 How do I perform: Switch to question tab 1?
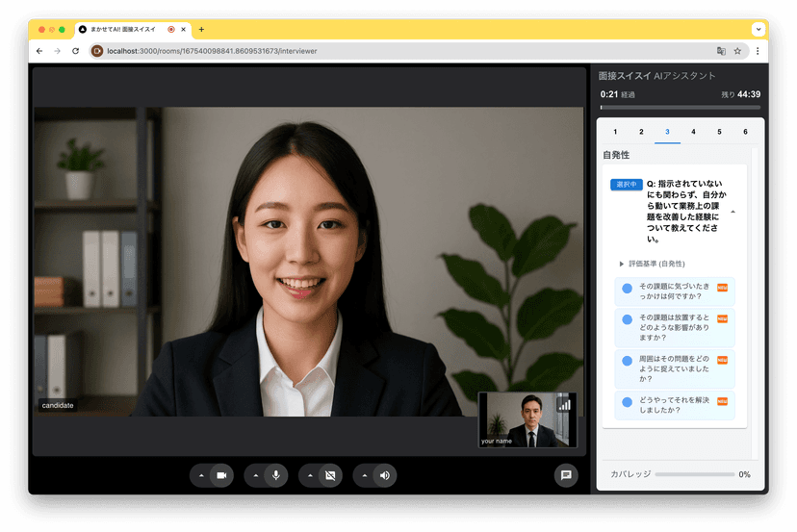(615, 132)
